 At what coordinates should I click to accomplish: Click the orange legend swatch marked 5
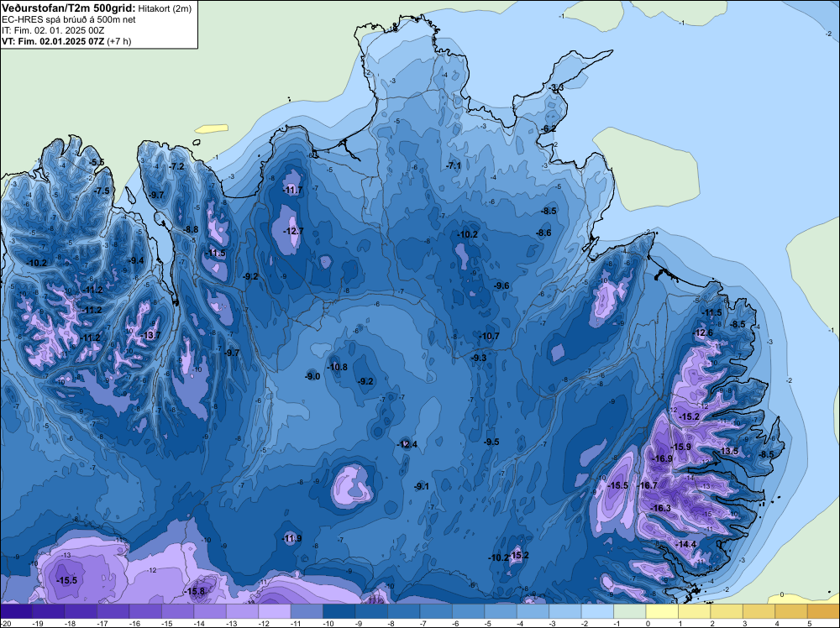point(823,611)
